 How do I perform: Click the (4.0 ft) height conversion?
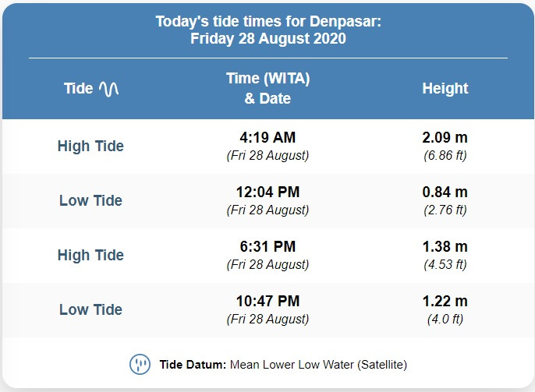tap(445, 319)
